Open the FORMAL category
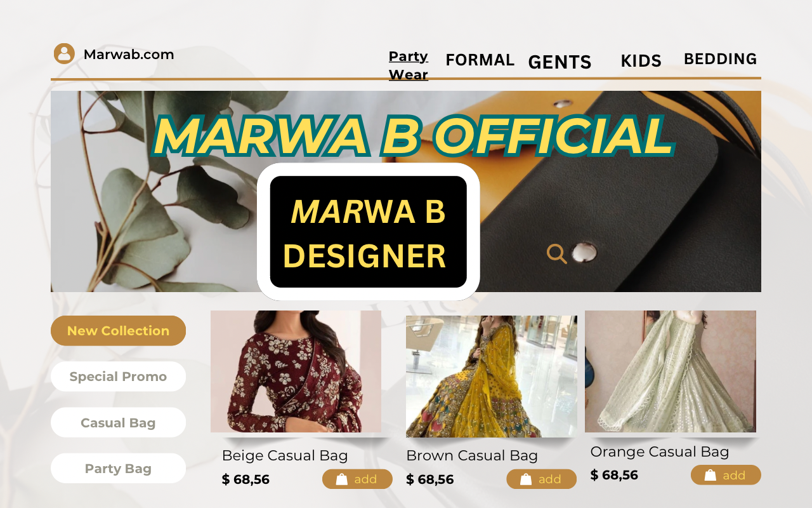This screenshot has width=812, height=508. (480, 60)
